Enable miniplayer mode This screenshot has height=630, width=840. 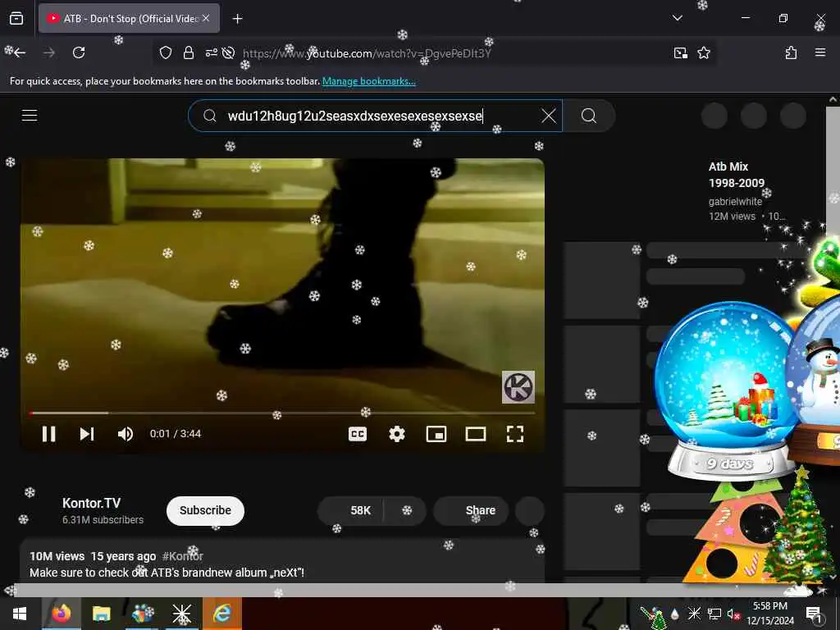pos(436,434)
